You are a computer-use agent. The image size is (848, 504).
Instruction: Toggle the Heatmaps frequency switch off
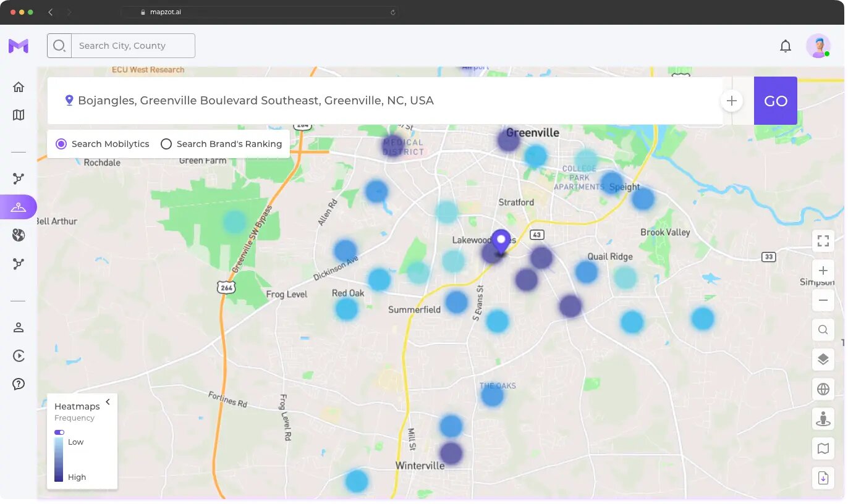59,432
